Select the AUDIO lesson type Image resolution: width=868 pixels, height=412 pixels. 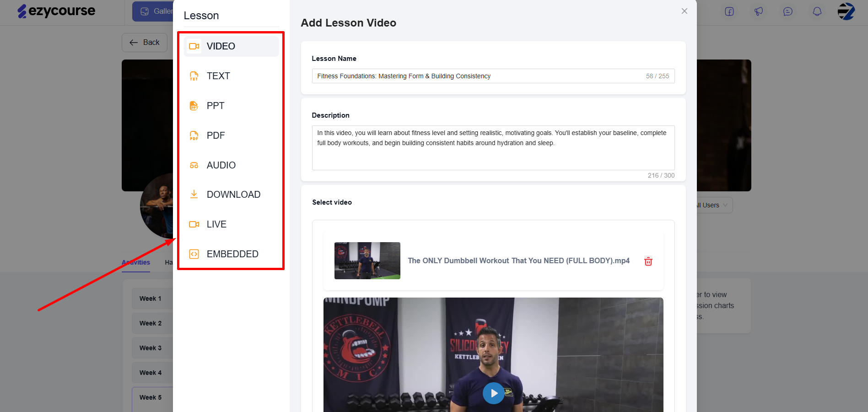click(231, 165)
